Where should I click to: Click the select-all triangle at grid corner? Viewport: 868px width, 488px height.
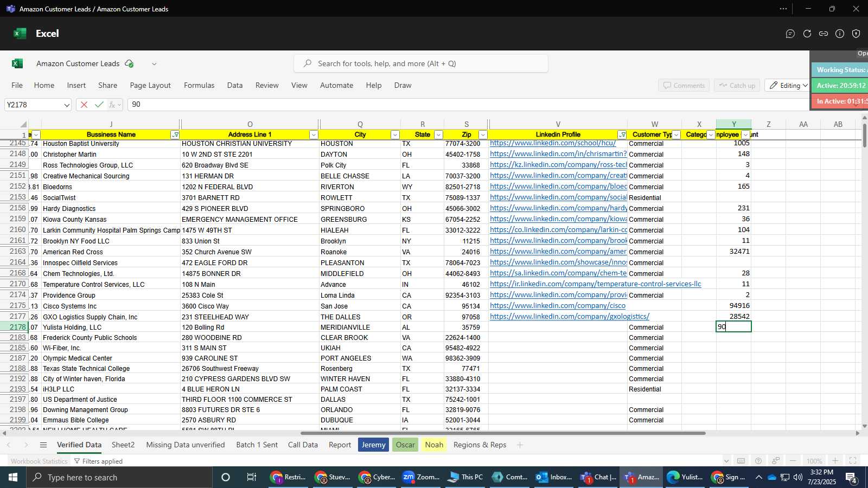(23, 125)
